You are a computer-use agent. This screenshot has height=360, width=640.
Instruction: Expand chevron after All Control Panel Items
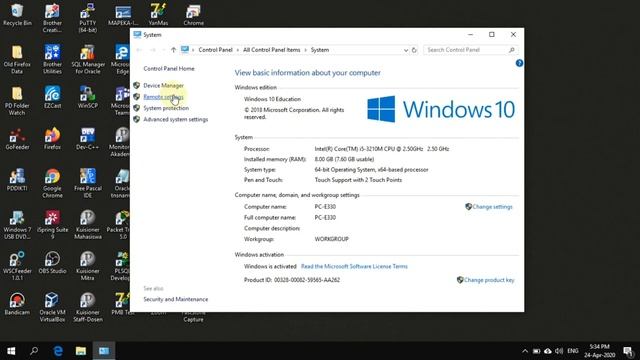coord(305,50)
